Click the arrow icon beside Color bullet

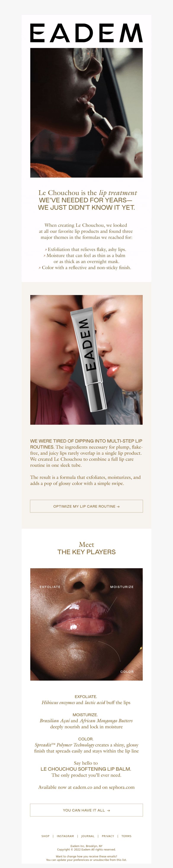click(x=39, y=268)
